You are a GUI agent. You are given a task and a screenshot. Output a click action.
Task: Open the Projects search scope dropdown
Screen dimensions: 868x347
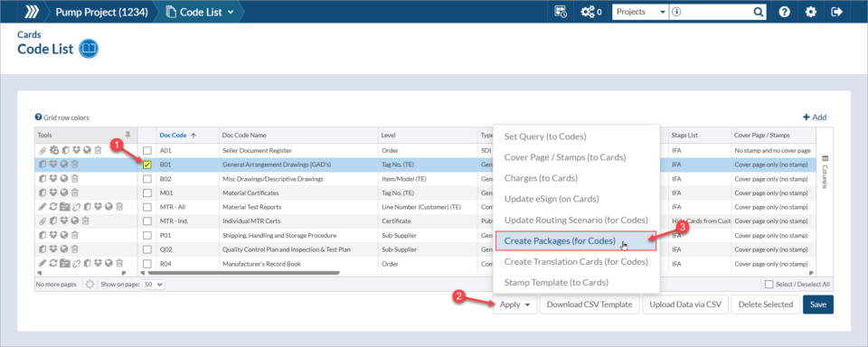tap(640, 12)
